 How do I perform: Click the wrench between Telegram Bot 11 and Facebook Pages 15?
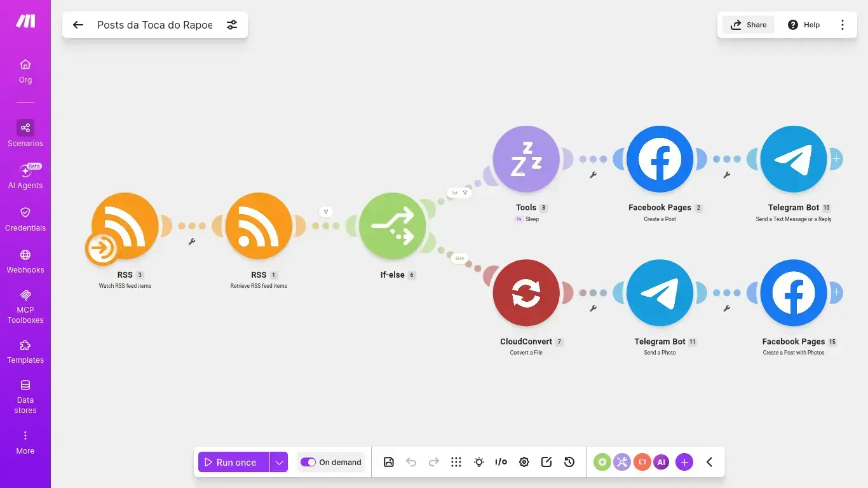[x=727, y=308]
